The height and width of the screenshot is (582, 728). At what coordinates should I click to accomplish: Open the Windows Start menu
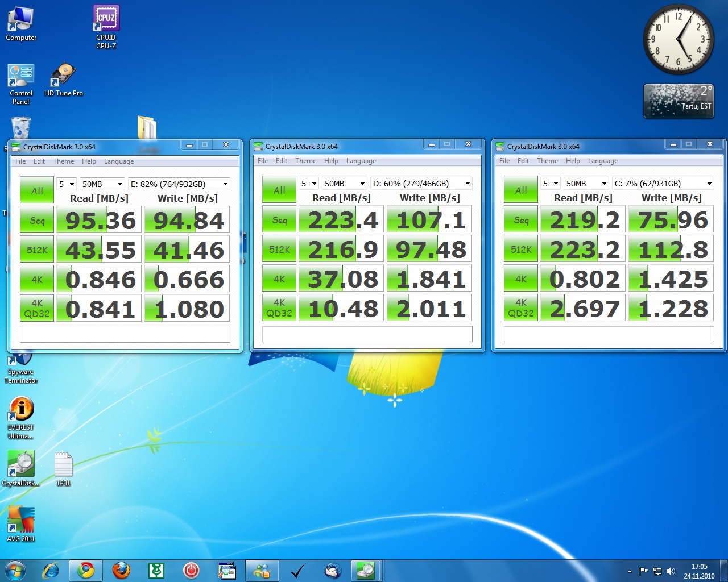click(15, 570)
